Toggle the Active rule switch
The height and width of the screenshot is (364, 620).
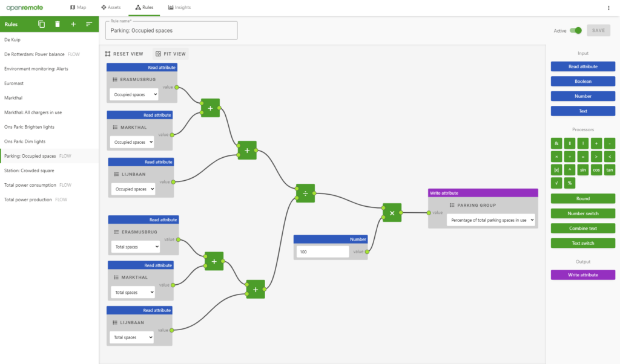coord(576,30)
